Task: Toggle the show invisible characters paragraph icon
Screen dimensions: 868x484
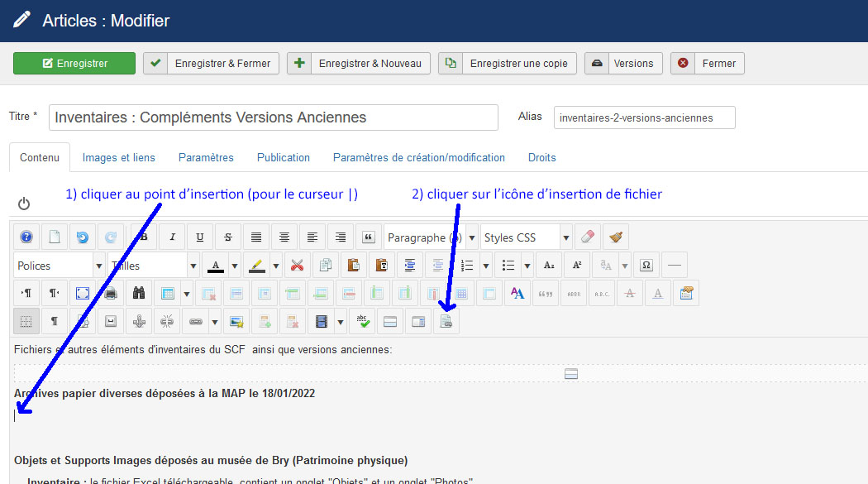Action: click(54, 321)
